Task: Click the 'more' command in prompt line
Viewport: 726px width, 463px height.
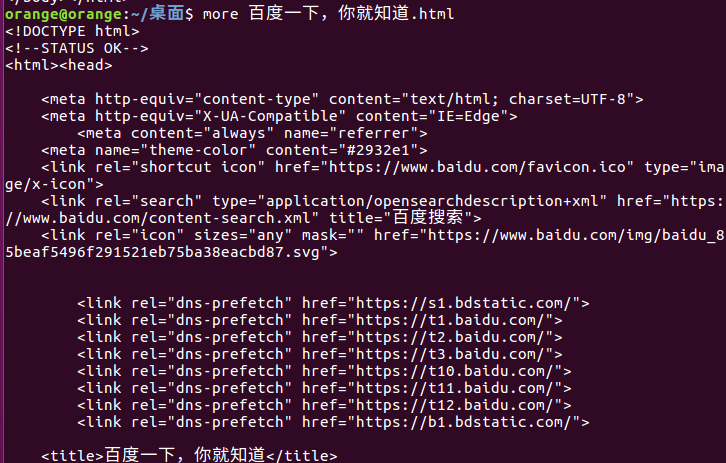Action: point(220,14)
